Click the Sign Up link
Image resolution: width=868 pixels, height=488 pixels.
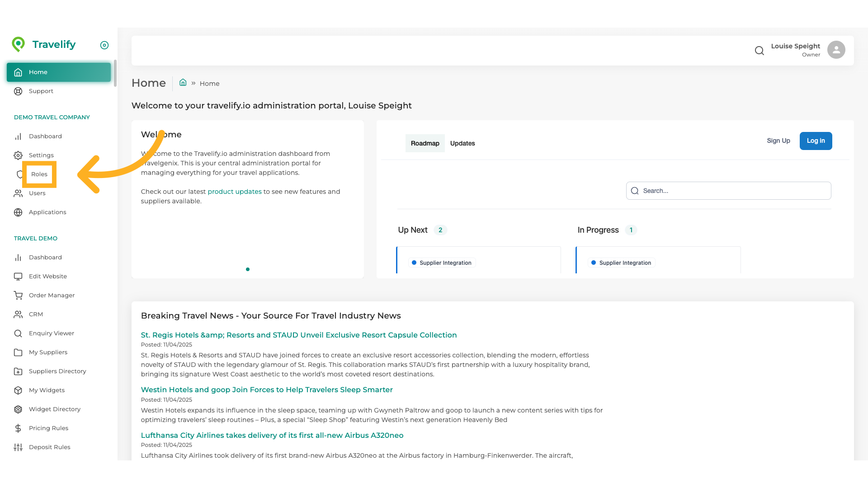[778, 141]
